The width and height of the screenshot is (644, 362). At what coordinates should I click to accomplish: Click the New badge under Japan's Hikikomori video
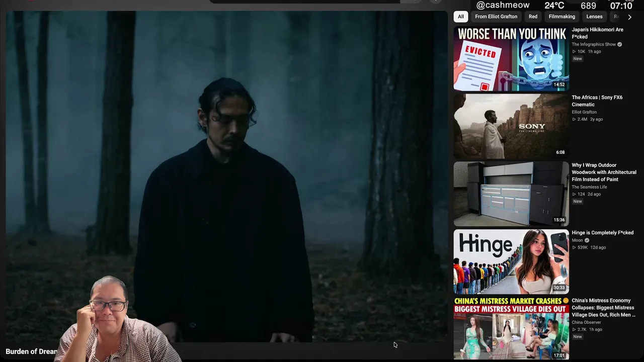tap(578, 59)
